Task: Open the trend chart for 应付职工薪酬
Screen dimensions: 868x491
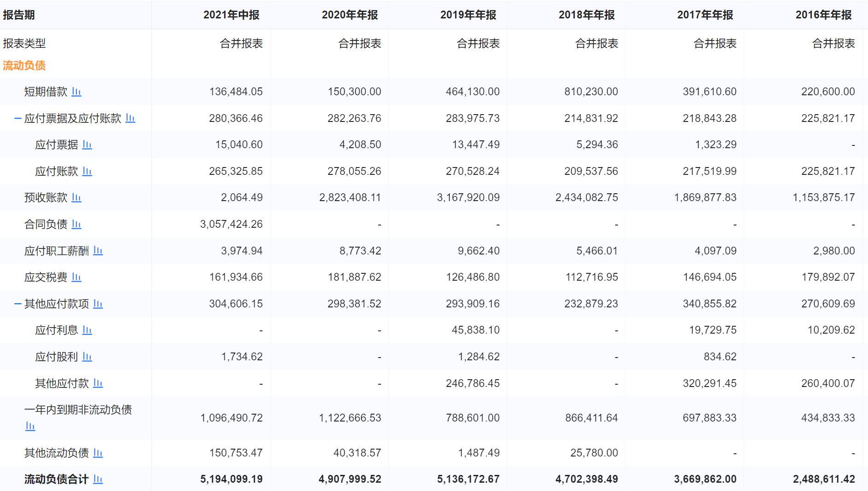Action: [98, 251]
